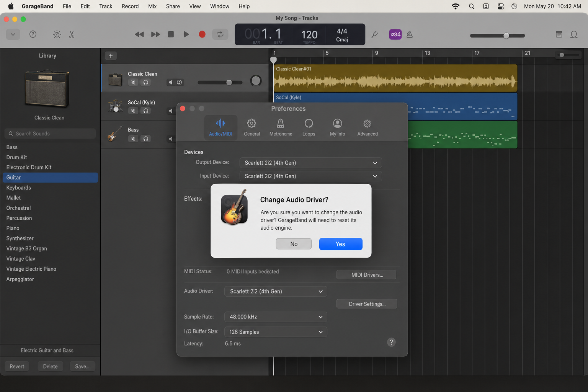Open the Input Device dropdown

click(310, 176)
